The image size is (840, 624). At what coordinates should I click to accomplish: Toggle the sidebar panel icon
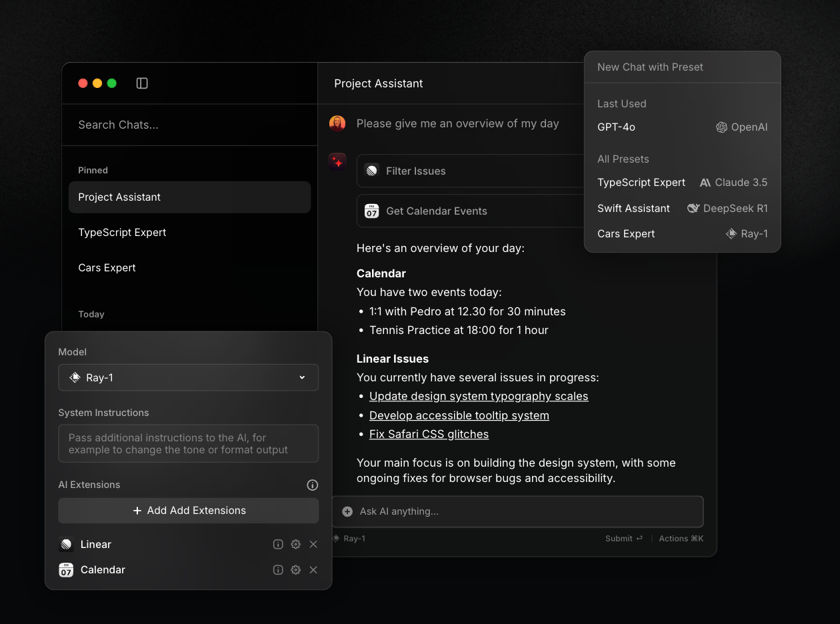pos(142,83)
